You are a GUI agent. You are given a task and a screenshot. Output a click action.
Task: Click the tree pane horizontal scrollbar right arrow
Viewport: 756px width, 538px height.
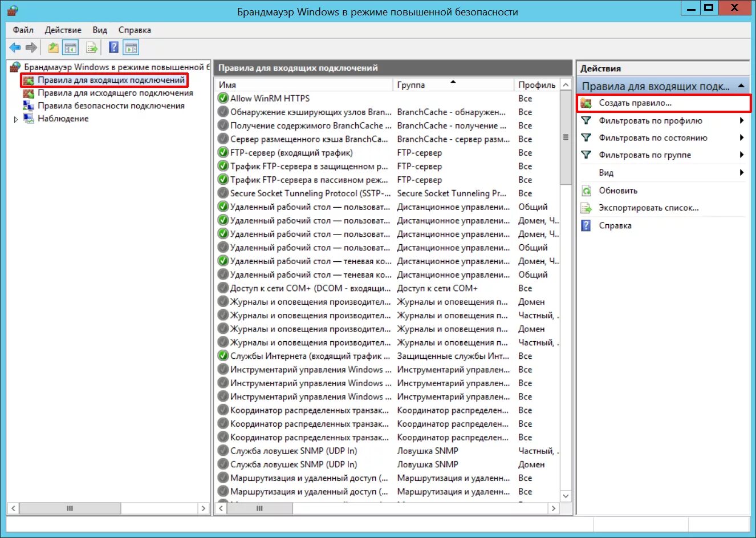pyautogui.click(x=204, y=508)
